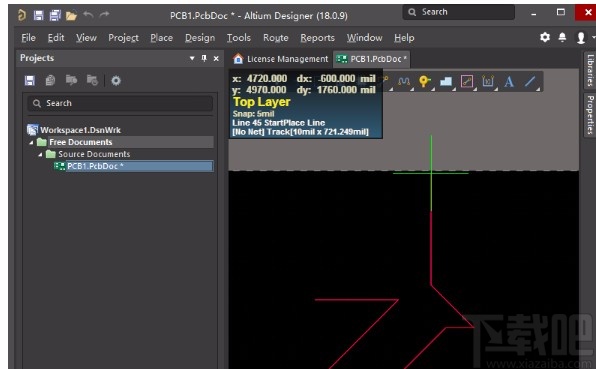Open the Design menu

(x=200, y=38)
